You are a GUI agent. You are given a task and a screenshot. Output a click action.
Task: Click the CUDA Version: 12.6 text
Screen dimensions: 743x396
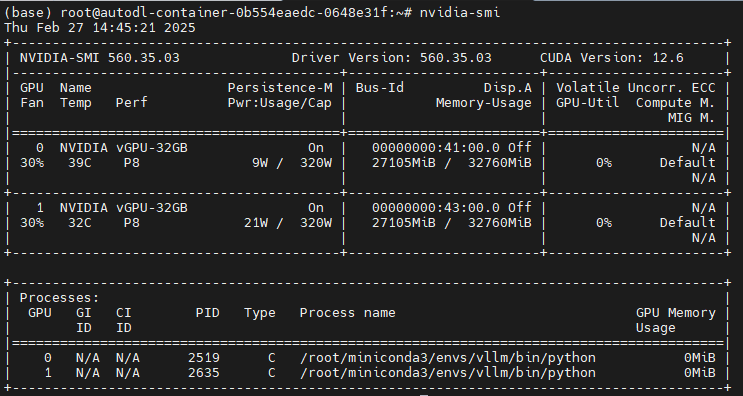(x=612, y=58)
